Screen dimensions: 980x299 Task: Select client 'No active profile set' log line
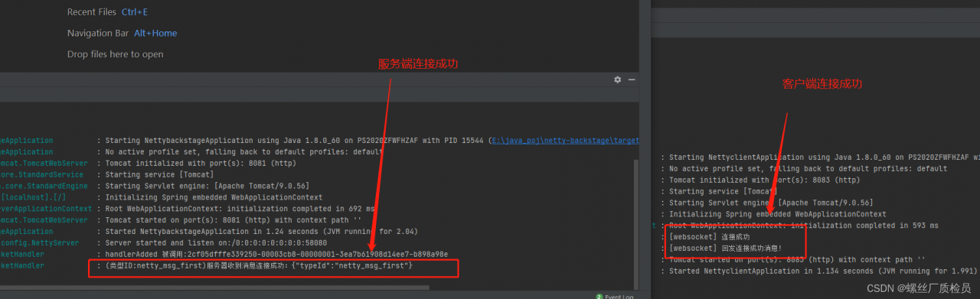(804, 169)
